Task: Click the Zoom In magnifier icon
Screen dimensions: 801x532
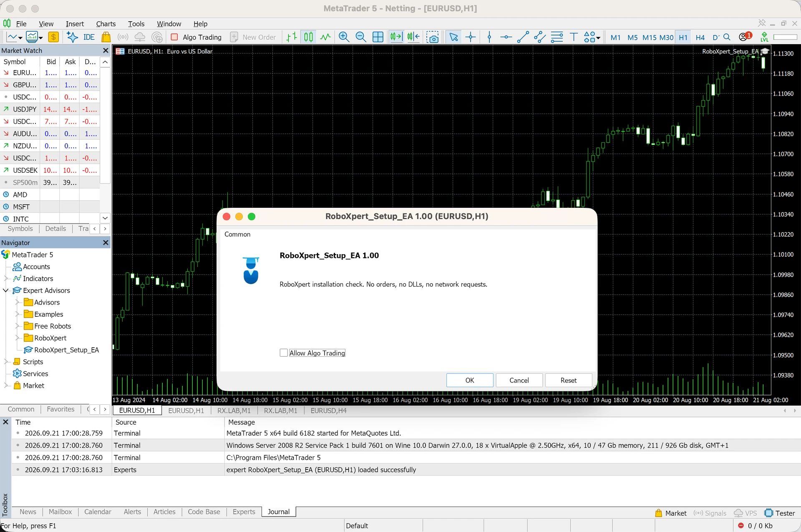Action: (344, 37)
